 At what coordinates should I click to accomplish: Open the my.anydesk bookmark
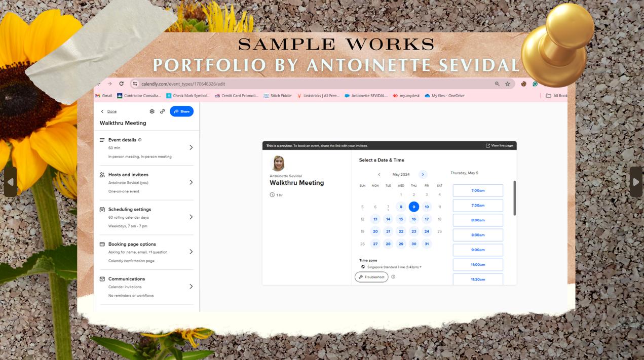pos(406,96)
